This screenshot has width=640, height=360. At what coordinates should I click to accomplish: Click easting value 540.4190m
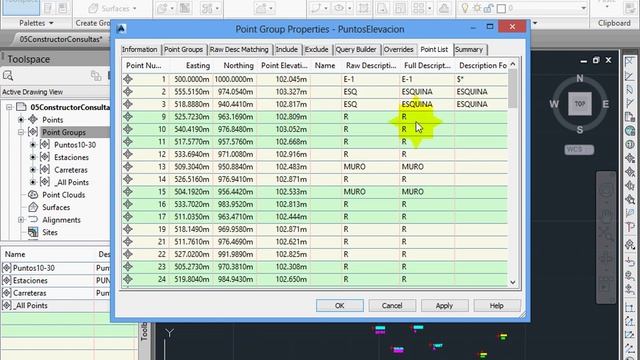tap(192, 129)
